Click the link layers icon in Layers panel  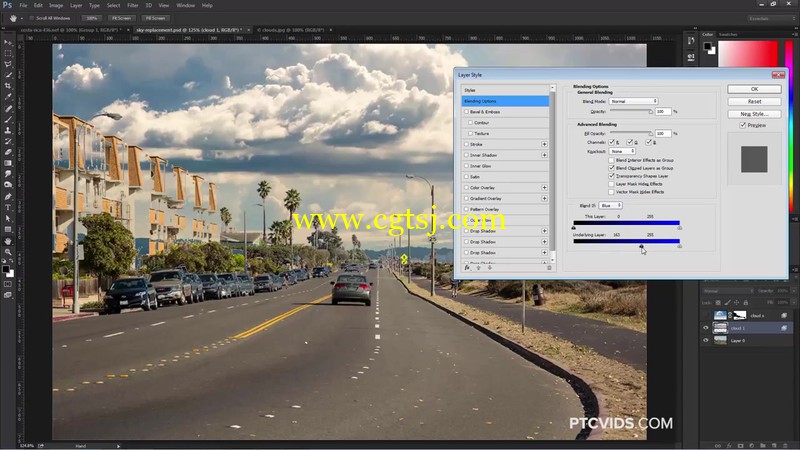pyautogui.click(x=718, y=445)
